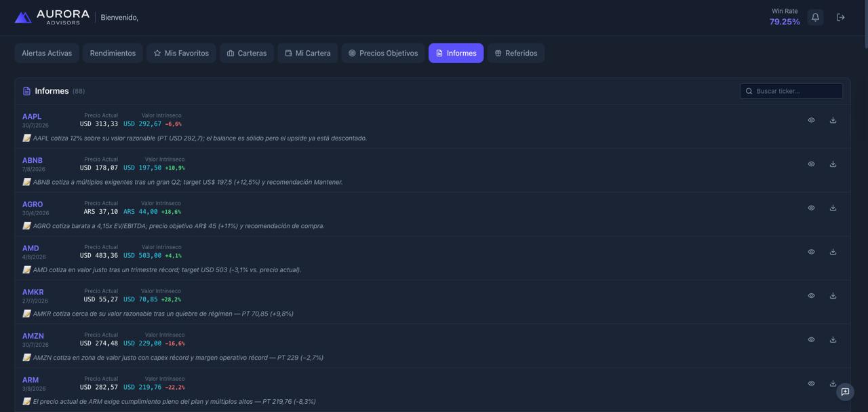Image resolution: width=868 pixels, height=412 pixels.
Task: Click AGRO intrinsic value ARS 44,00
Action: click(140, 212)
